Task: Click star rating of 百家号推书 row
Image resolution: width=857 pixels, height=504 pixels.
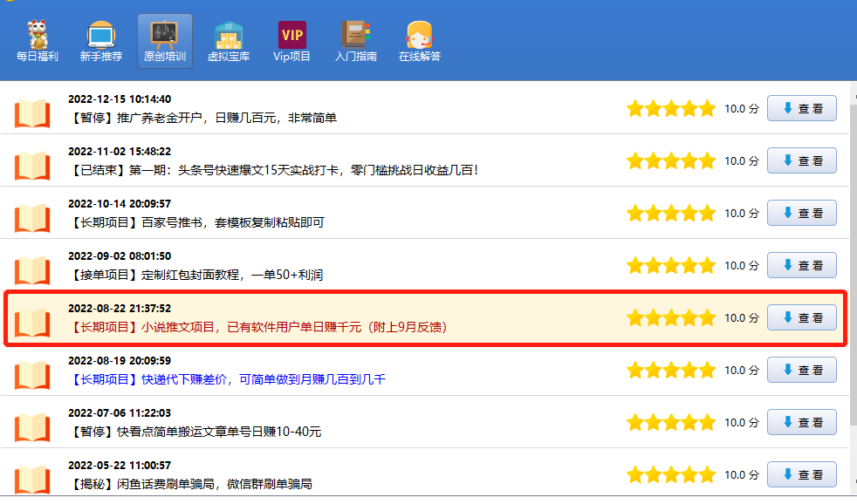Action: 671,213
